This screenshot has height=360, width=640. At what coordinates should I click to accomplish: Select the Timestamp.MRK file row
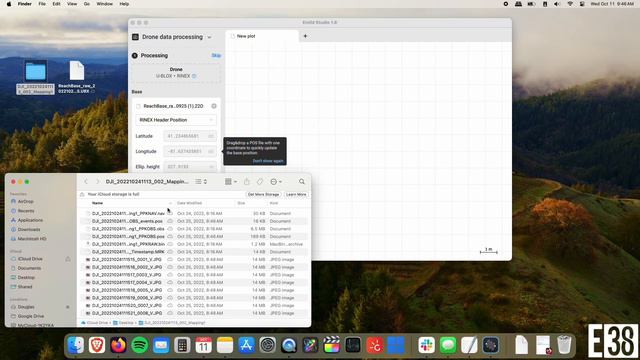click(194, 252)
